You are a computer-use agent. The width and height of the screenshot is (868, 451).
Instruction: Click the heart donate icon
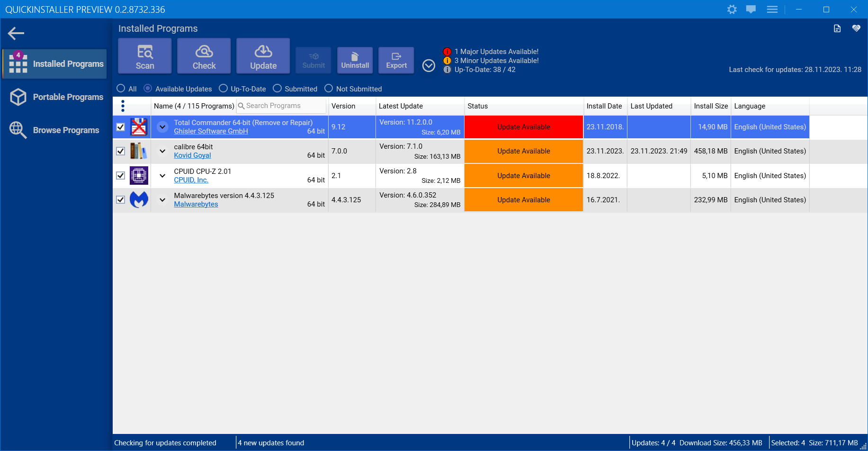click(x=856, y=28)
